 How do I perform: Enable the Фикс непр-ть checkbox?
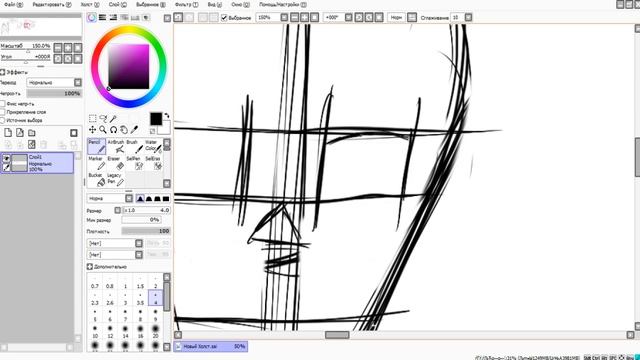(2, 104)
